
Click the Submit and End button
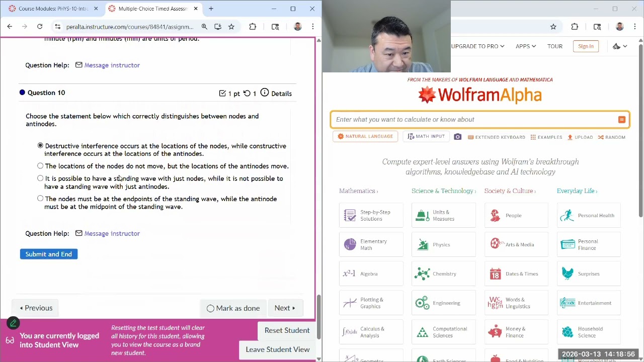[x=49, y=254]
